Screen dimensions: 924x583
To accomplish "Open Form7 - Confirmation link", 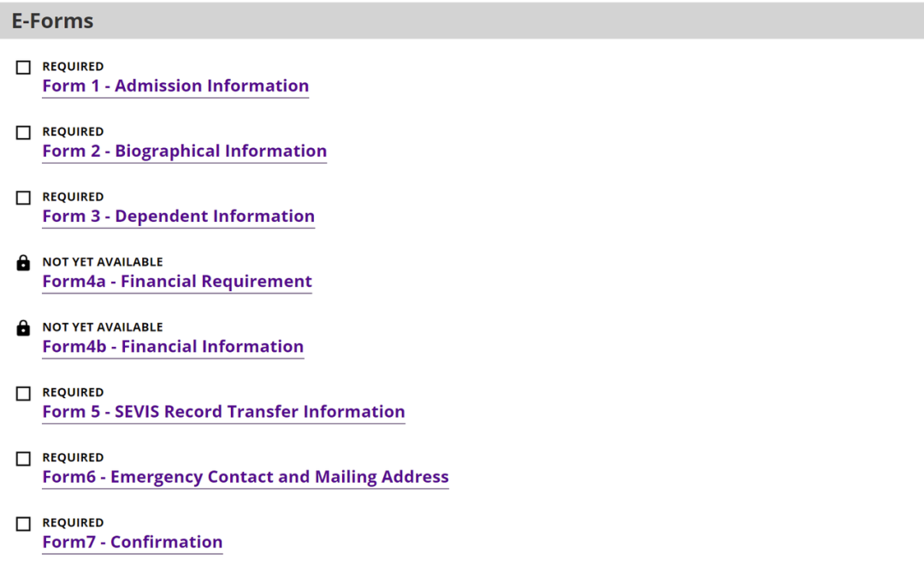I will click(133, 542).
